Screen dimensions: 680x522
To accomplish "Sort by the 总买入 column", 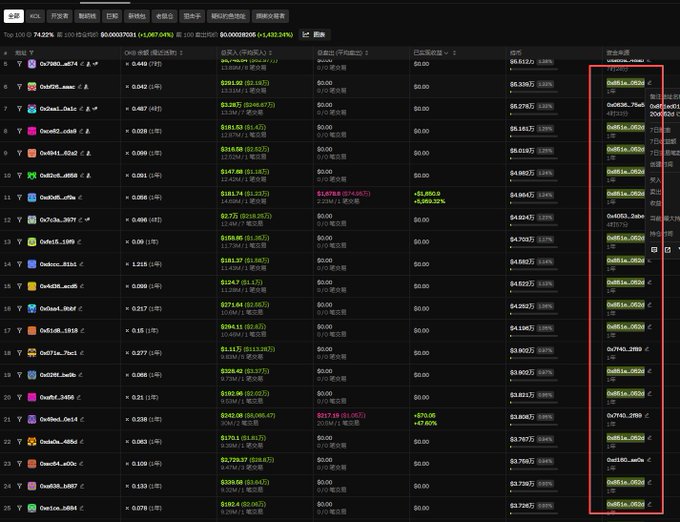I will point(270,53).
